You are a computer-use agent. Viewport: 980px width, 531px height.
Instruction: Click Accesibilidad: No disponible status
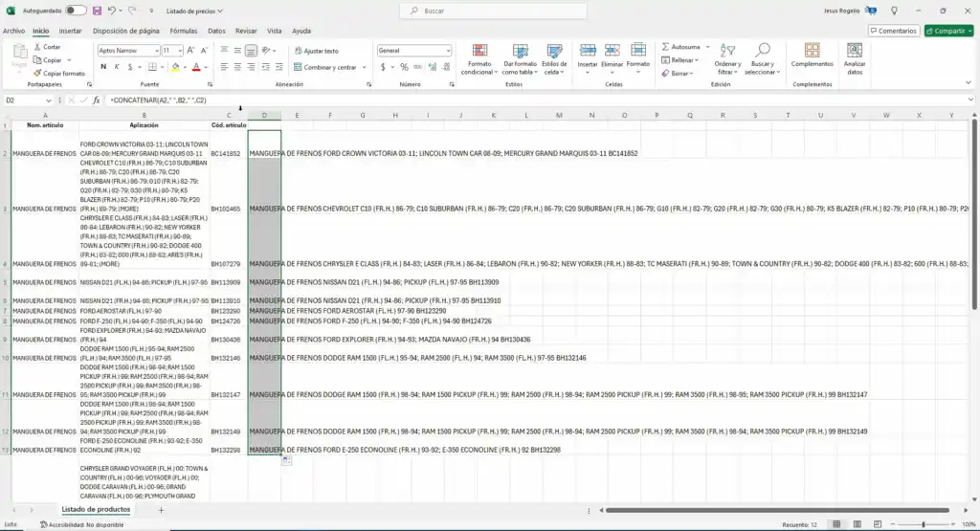point(82,524)
